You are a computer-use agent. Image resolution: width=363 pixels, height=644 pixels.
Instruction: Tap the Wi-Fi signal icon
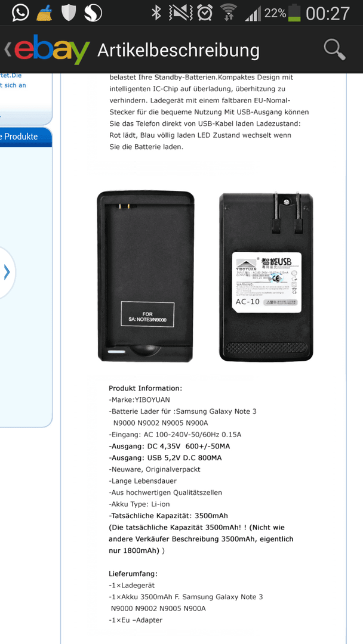(229, 13)
